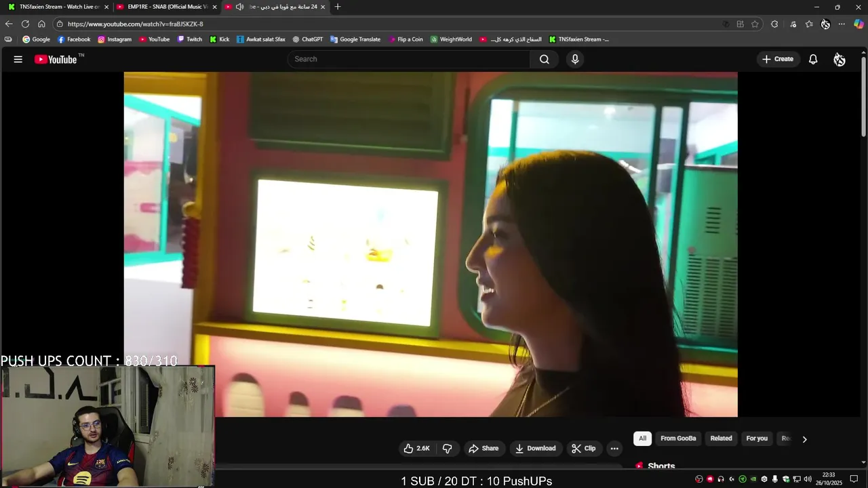
Task: Like the video with 2.6K likes
Action: click(x=416, y=448)
